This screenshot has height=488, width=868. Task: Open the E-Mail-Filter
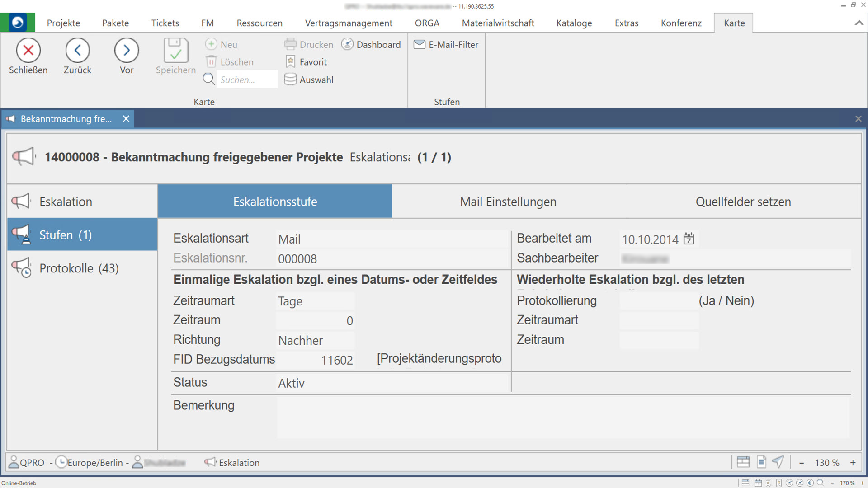click(x=446, y=44)
